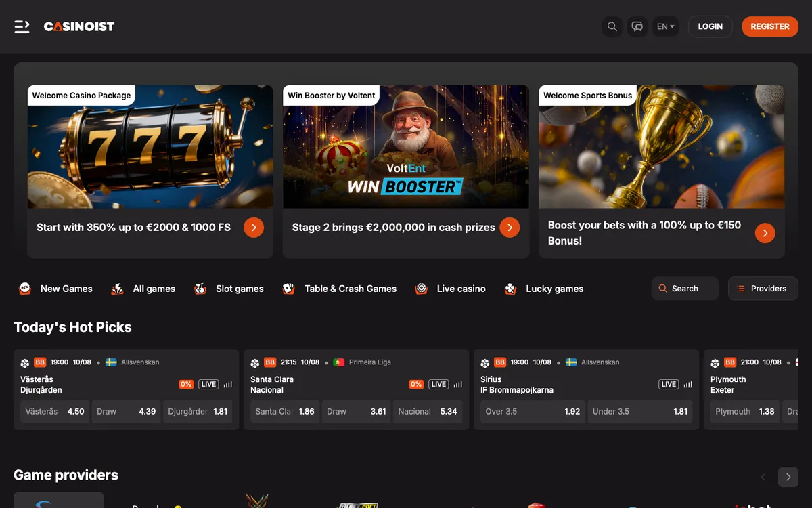The width and height of the screenshot is (812, 508).
Task: Click BB badge on Sirius vs Brommapojkarna card
Action: coord(500,362)
